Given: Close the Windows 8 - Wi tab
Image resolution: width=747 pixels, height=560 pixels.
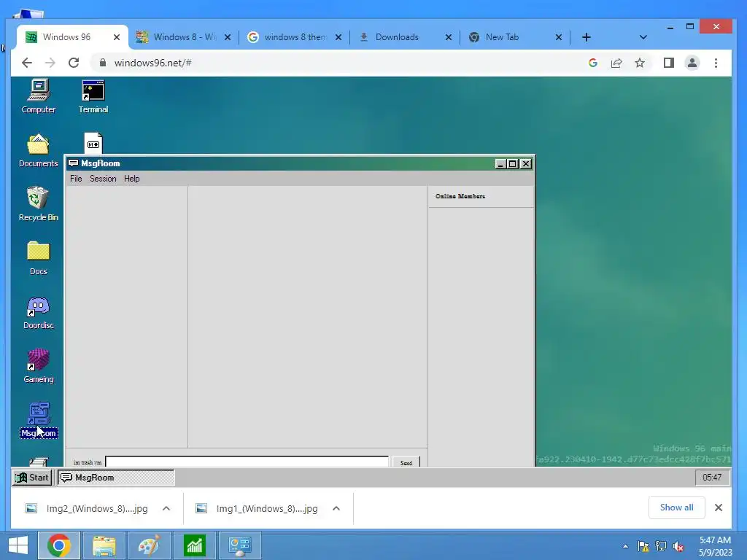Looking at the screenshot, I should click(228, 37).
